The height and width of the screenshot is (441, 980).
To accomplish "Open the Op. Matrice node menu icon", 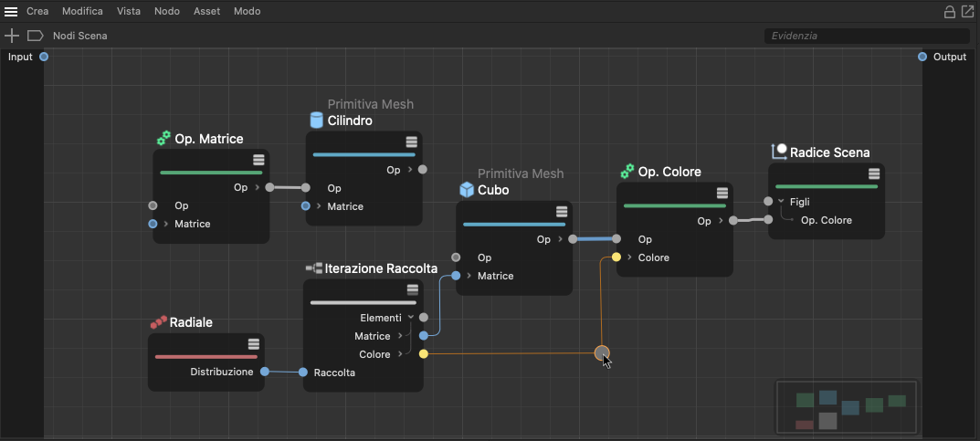I will [x=258, y=159].
